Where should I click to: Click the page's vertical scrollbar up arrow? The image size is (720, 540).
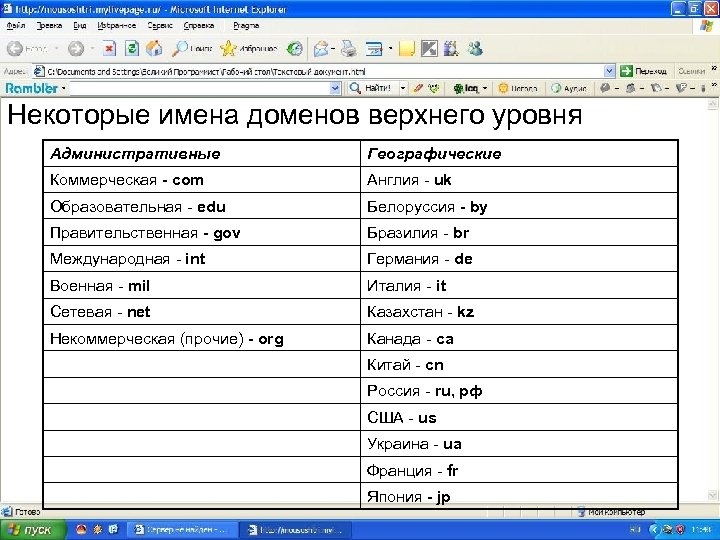pos(713,105)
